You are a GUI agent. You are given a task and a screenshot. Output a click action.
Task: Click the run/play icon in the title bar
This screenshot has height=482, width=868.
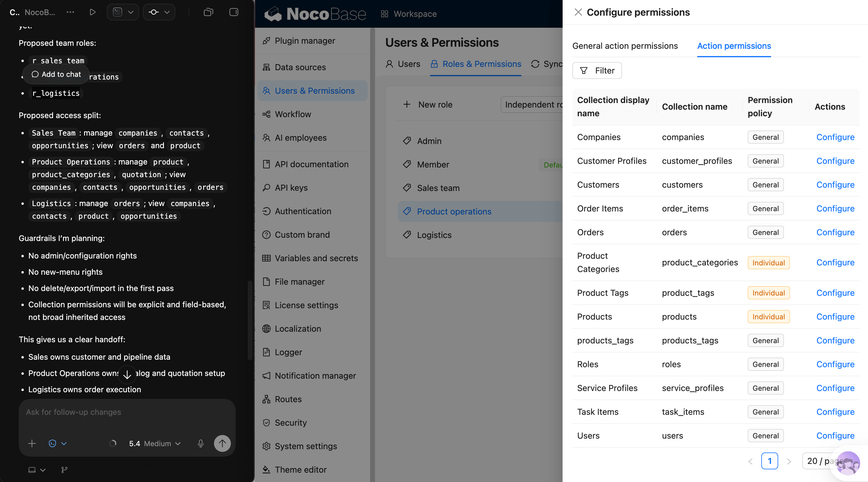[92, 12]
